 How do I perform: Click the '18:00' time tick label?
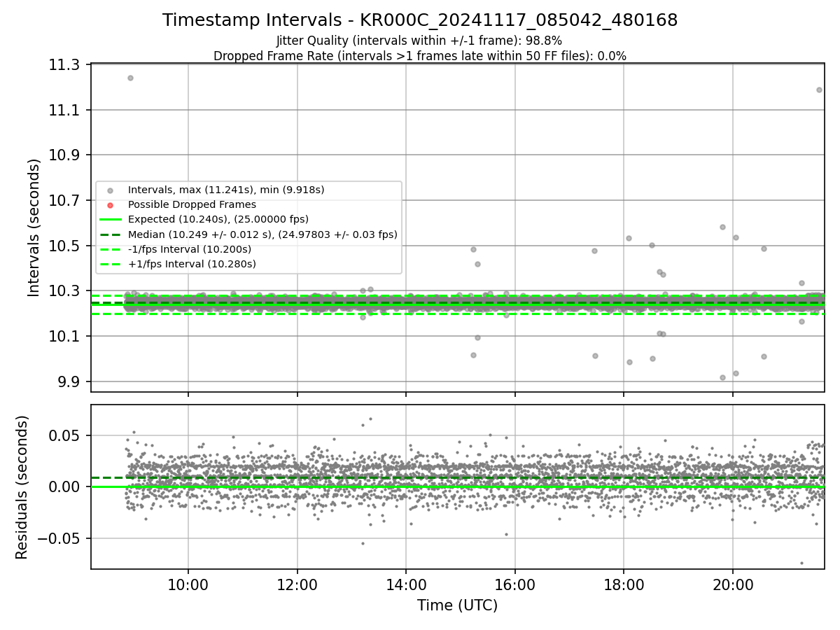(x=624, y=584)
